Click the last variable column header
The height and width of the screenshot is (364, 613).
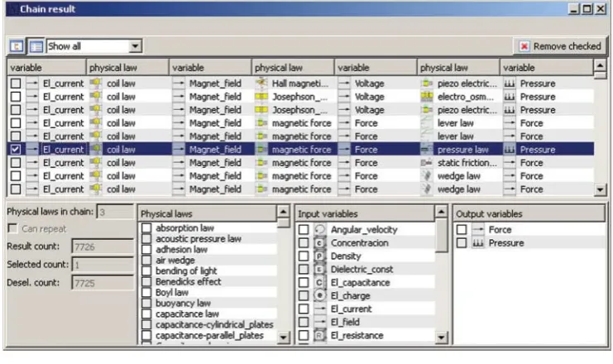coord(547,68)
